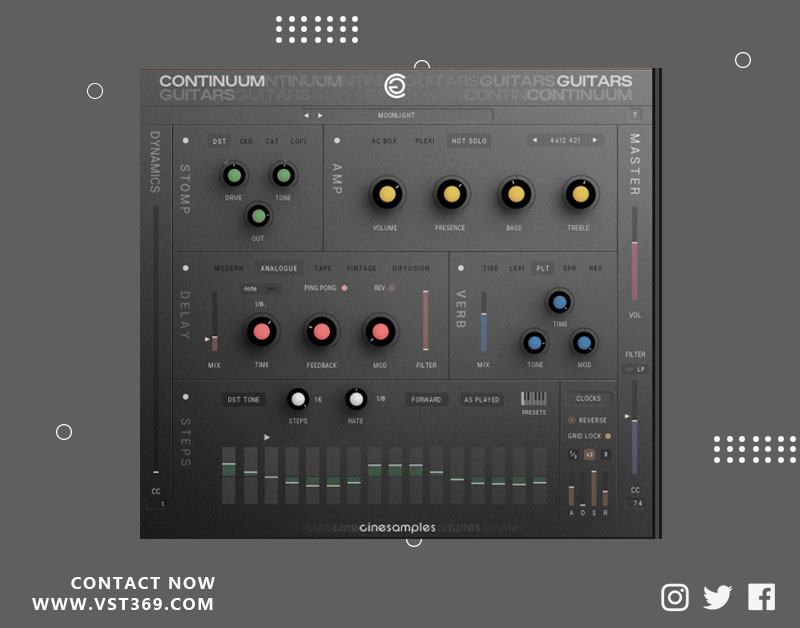Open the MOONLIGHT preset selector
The image size is (800, 628).
coord(396,115)
